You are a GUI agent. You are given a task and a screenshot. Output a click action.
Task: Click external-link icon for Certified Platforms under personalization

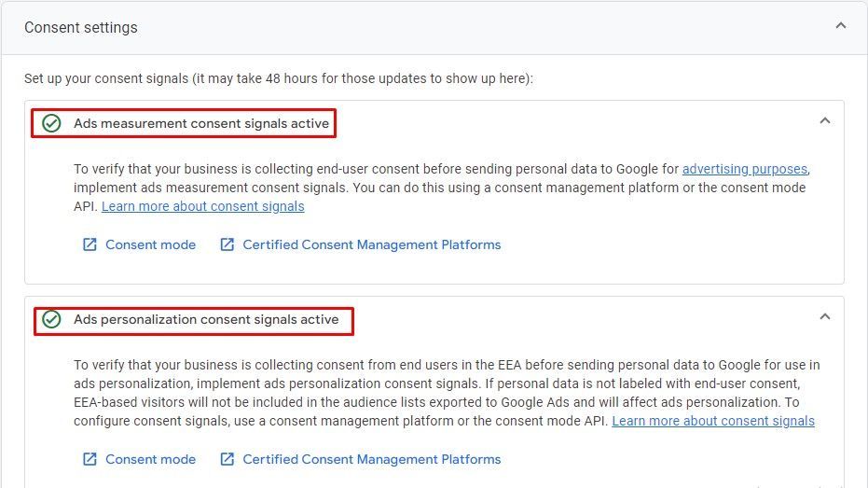pos(227,459)
